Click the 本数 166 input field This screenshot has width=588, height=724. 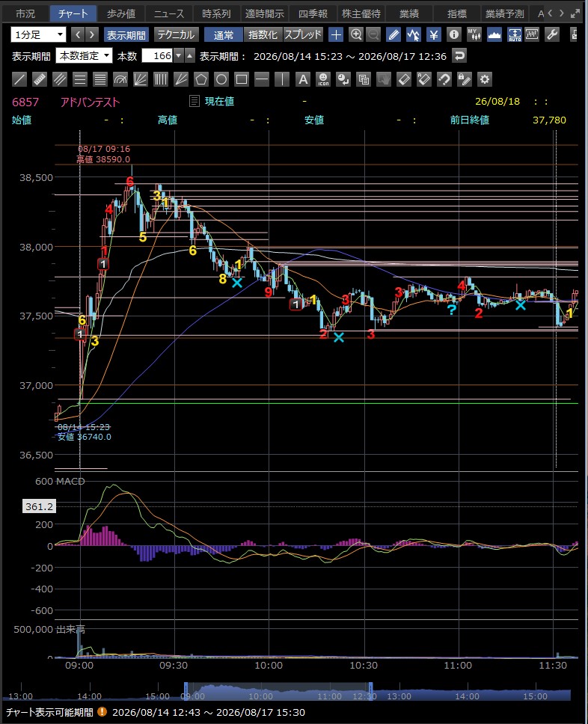[x=157, y=56]
